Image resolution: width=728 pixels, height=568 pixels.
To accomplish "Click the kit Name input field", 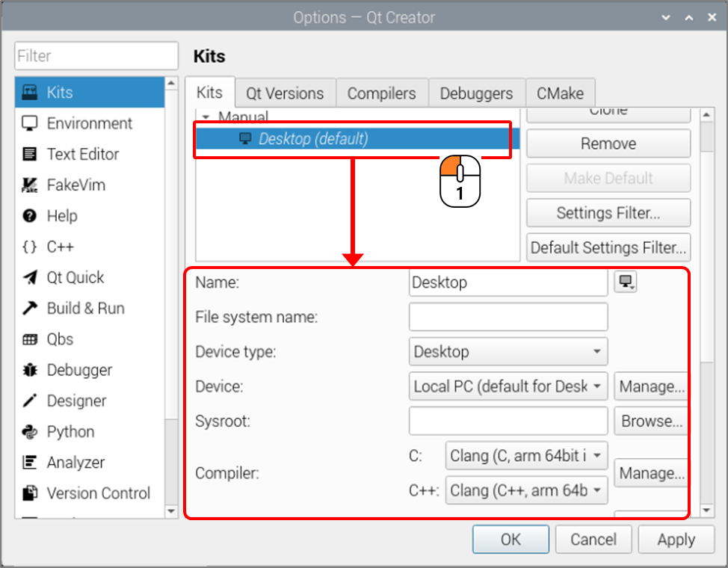I will click(508, 283).
